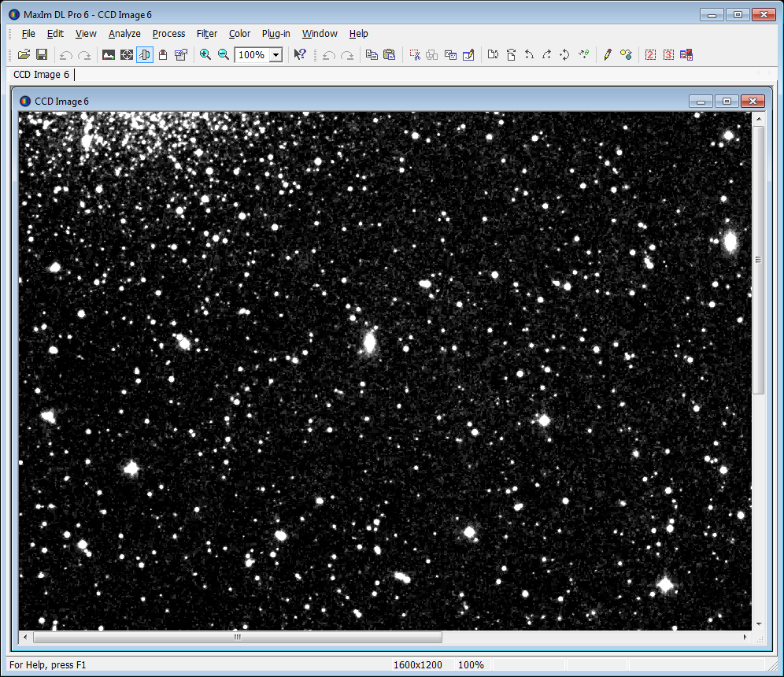This screenshot has width=784, height=677.
Task: Minimize the CCD Image 6 child window
Action: tap(701, 102)
